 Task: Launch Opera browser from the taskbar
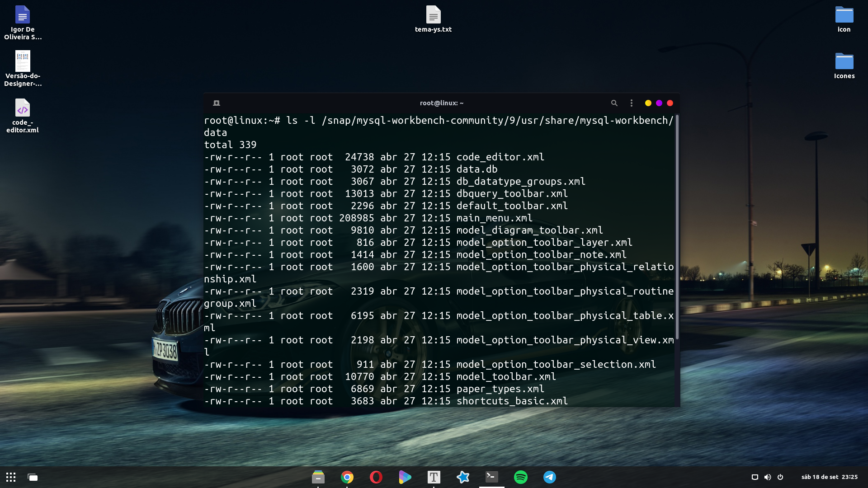376,477
